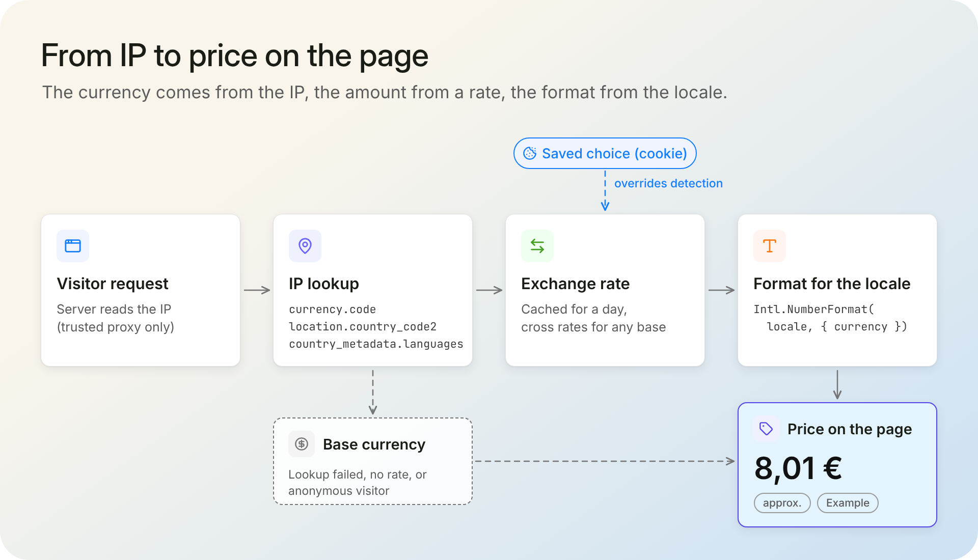Click the Intl.NumberFormat( code line
The width and height of the screenshot is (978, 560).
814,310
